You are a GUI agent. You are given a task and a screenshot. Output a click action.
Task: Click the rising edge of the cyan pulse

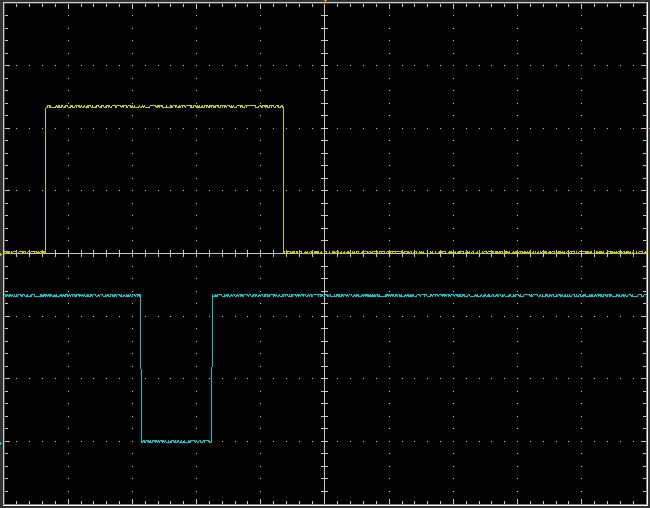212,368
